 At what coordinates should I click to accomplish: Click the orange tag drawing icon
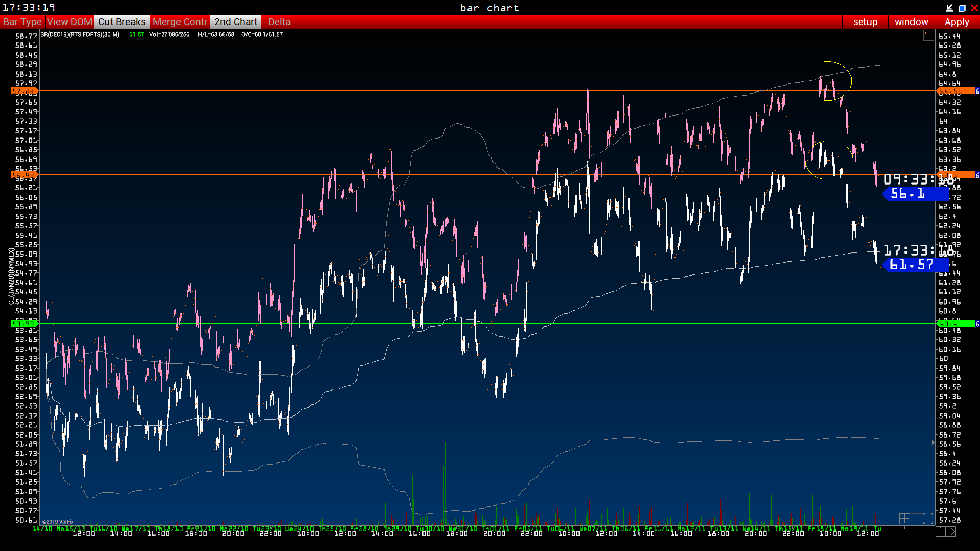pos(928,35)
